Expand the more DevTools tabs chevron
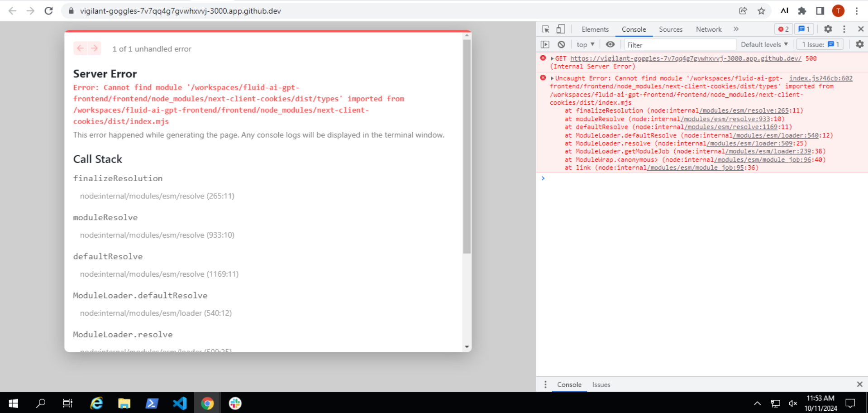868x413 pixels. [736, 29]
